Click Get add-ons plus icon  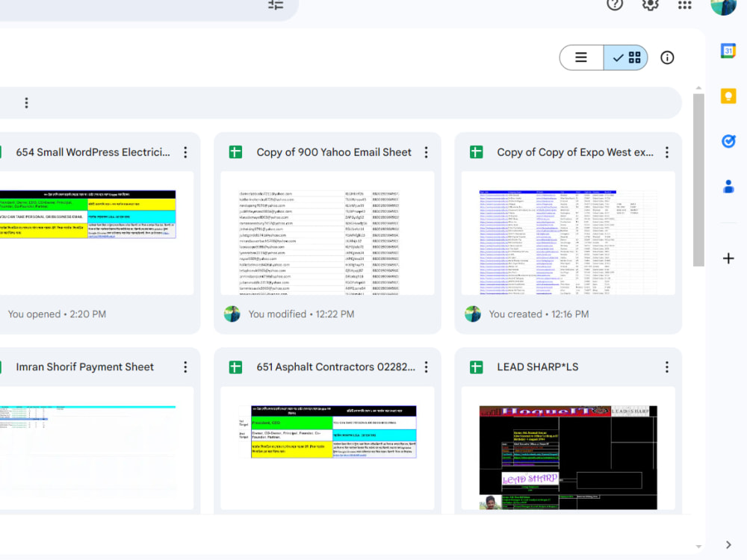(728, 258)
